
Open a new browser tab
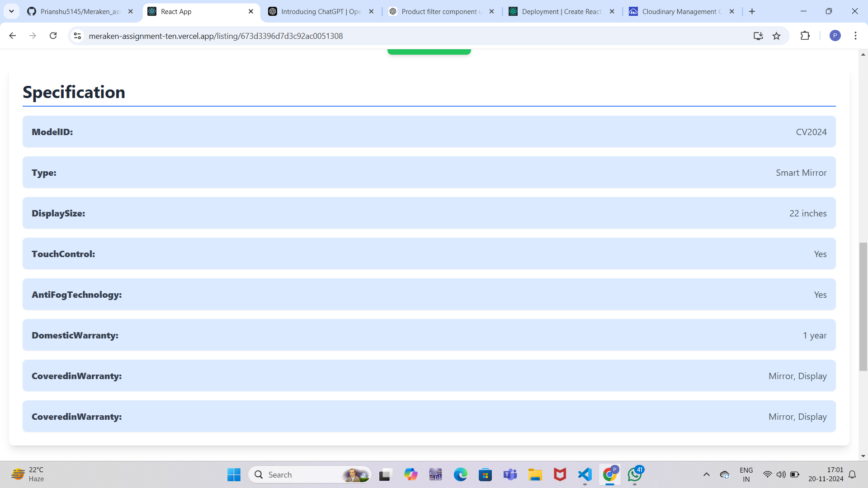[752, 11]
